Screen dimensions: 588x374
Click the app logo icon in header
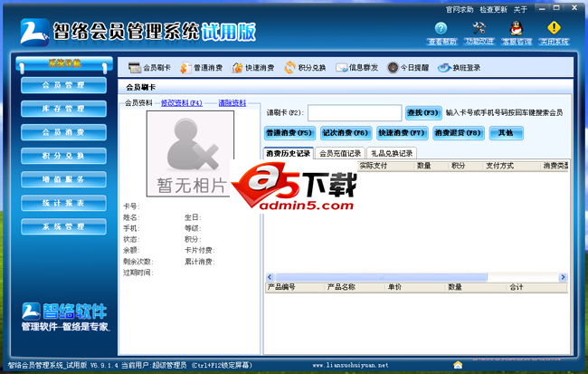34,32
